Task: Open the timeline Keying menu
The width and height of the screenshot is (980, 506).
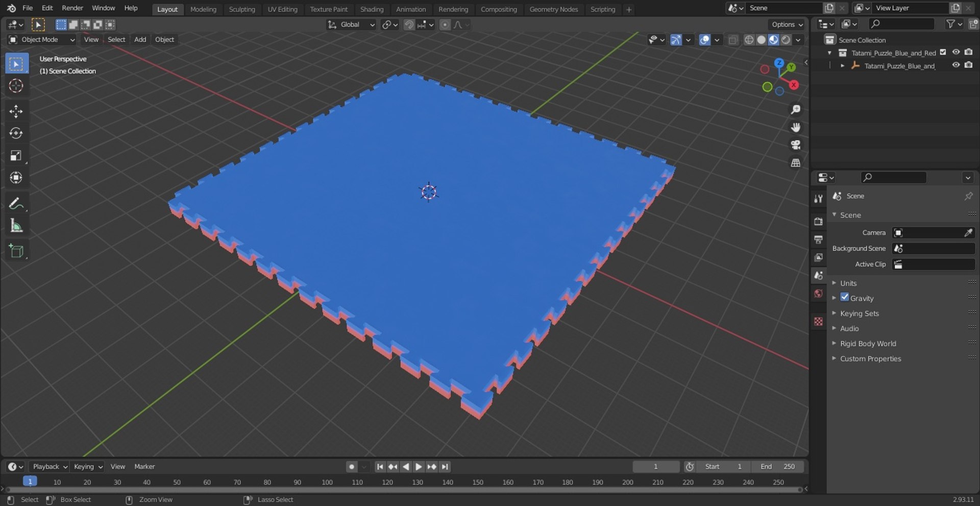Action: [x=88, y=467]
